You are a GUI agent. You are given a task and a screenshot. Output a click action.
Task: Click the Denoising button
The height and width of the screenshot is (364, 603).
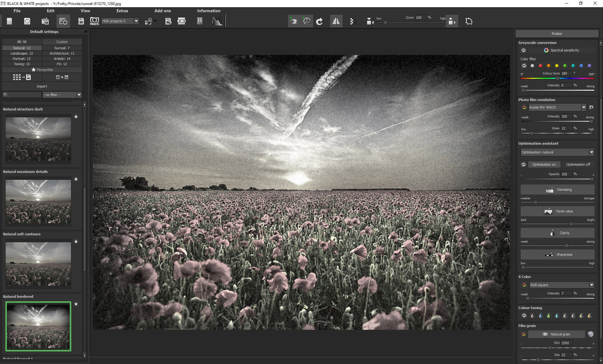click(x=557, y=190)
